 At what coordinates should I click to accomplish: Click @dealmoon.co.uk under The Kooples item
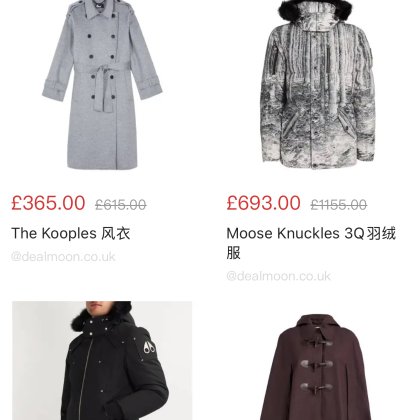tap(63, 257)
